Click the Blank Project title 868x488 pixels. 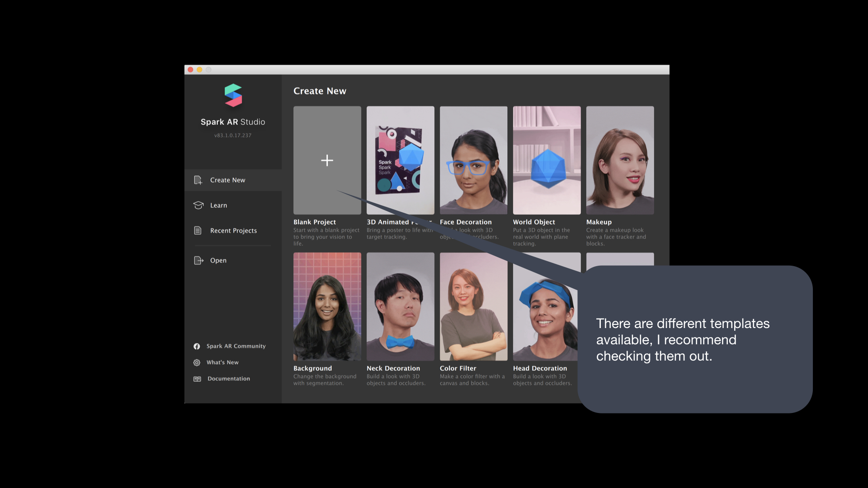(315, 222)
